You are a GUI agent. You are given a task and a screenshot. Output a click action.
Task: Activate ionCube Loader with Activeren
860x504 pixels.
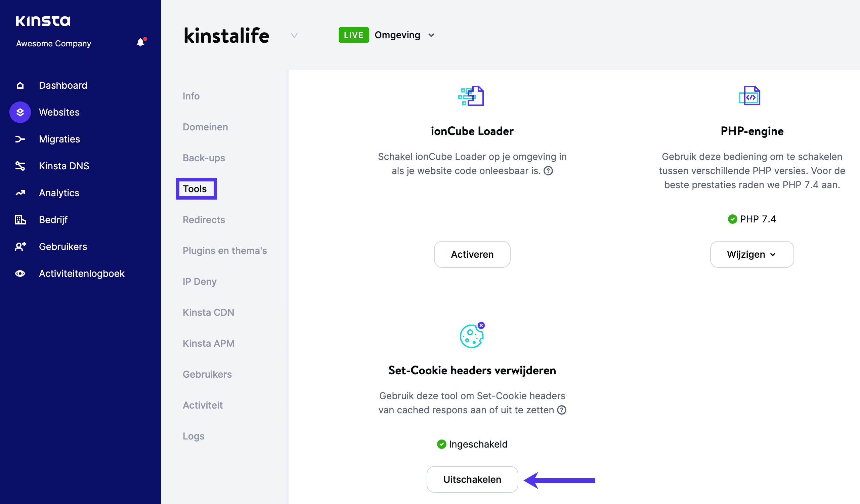(x=472, y=255)
